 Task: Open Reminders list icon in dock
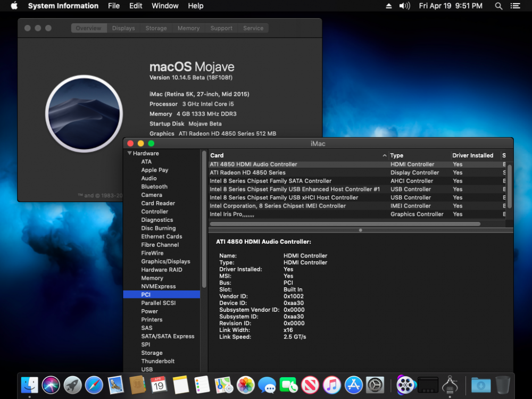pyautogui.click(x=202, y=385)
